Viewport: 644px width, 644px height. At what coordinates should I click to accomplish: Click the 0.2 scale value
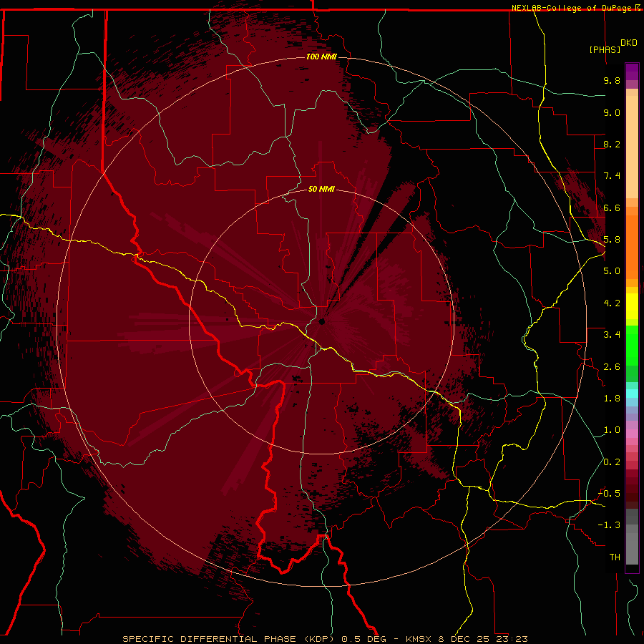612,462
